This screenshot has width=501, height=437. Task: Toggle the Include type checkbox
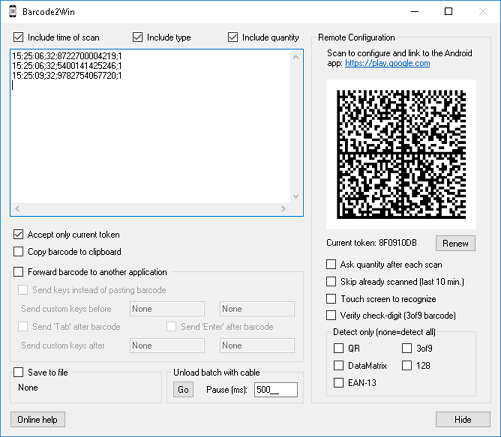pyautogui.click(x=138, y=37)
